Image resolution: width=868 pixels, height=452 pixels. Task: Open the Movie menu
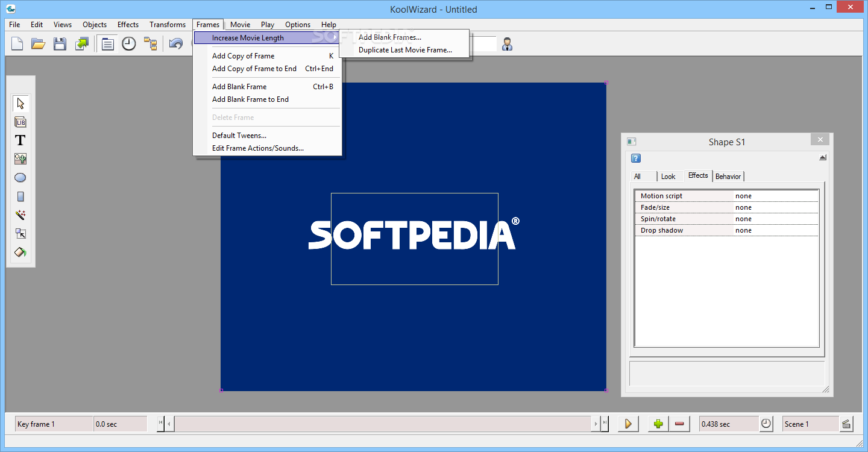click(x=240, y=25)
